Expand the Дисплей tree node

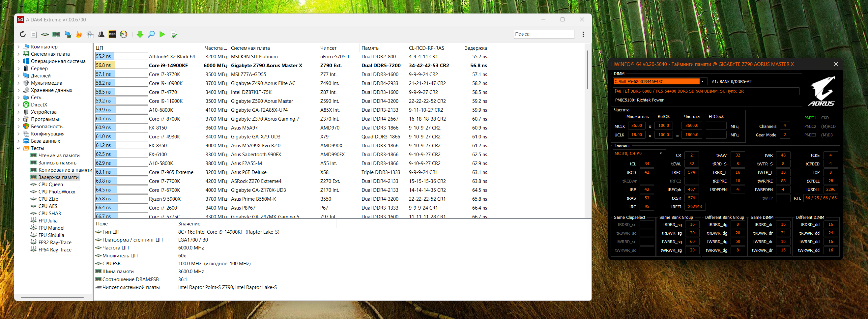[18, 75]
